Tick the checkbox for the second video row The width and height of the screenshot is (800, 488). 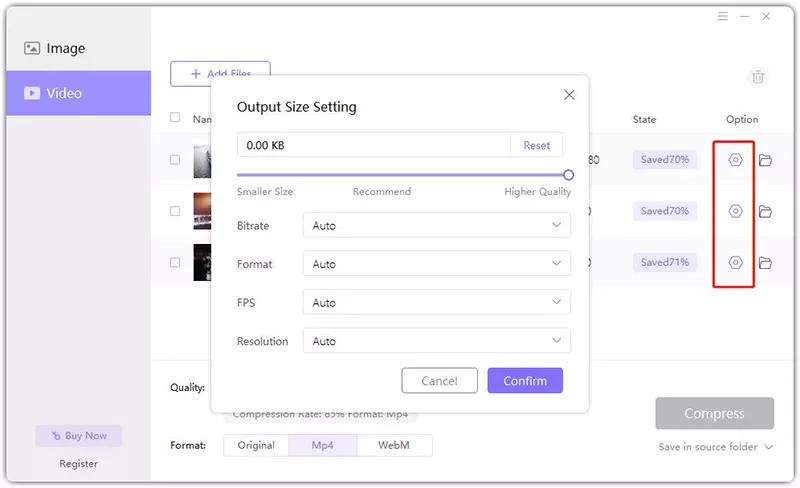coord(175,211)
